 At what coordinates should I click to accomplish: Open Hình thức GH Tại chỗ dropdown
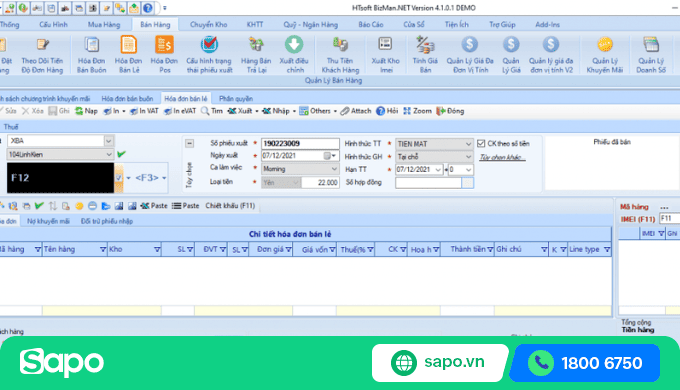(x=468, y=157)
